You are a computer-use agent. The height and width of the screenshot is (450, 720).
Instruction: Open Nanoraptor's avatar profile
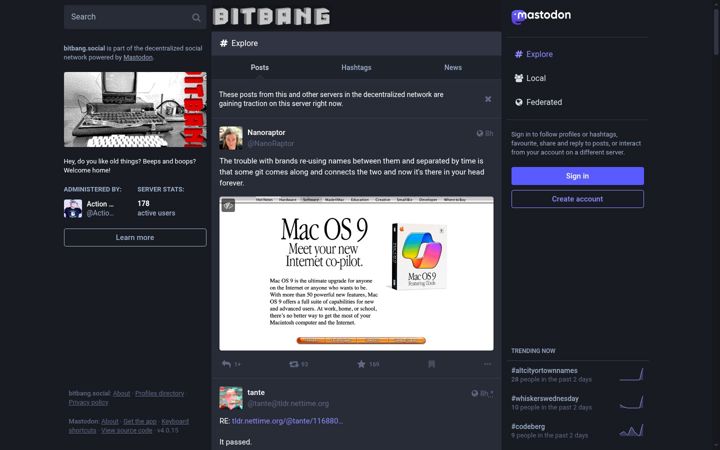click(x=231, y=138)
